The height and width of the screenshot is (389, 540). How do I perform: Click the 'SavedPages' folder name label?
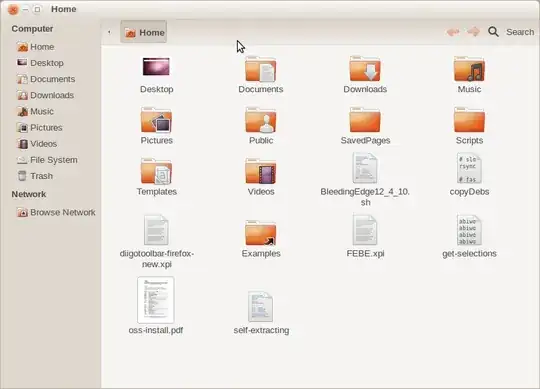(x=365, y=140)
